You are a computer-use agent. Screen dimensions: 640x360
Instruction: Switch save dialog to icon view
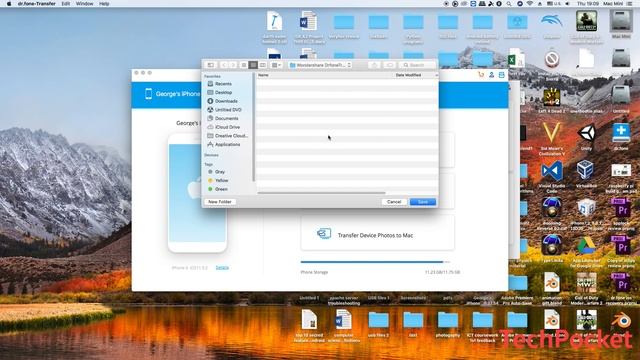[x=244, y=65]
